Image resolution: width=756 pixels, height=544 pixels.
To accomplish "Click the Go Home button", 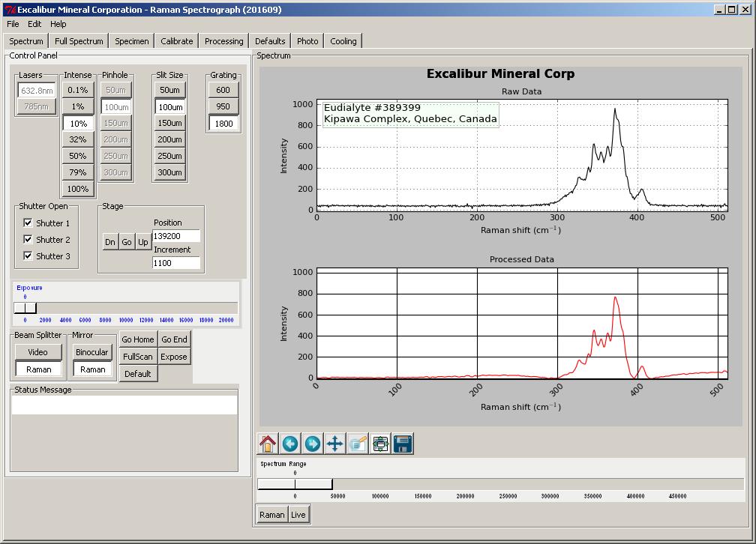I will pyautogui.click(x=138, y=339).
